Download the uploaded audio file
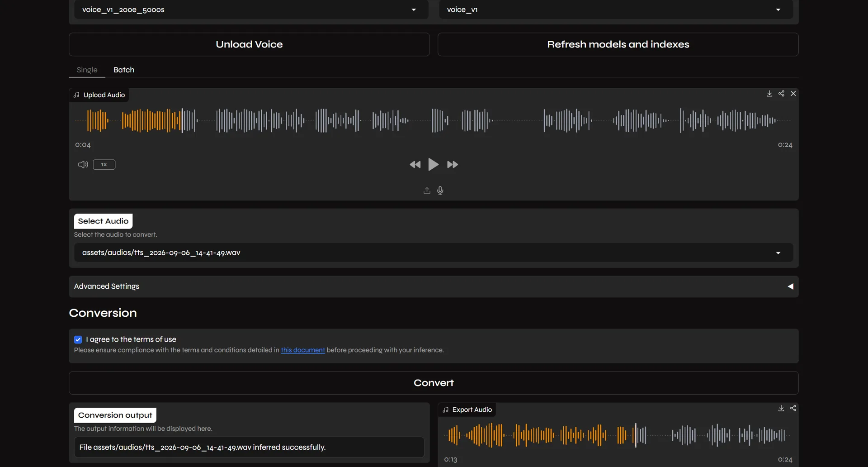This screenshot has width=868, height=467. point(769,94)
